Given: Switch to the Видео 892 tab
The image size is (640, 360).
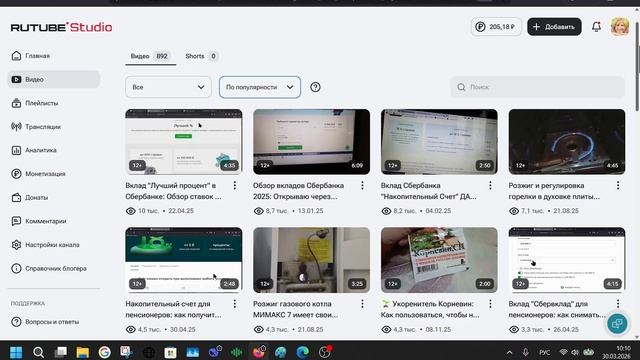Looking at the screenshot, I should coord(150,56).
